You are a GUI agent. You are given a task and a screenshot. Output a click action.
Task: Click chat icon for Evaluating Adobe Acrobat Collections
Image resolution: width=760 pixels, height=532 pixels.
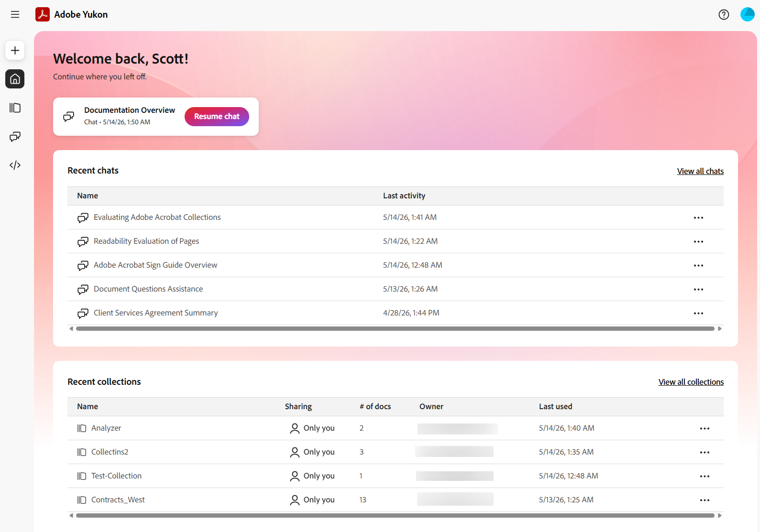pos(83,217)
